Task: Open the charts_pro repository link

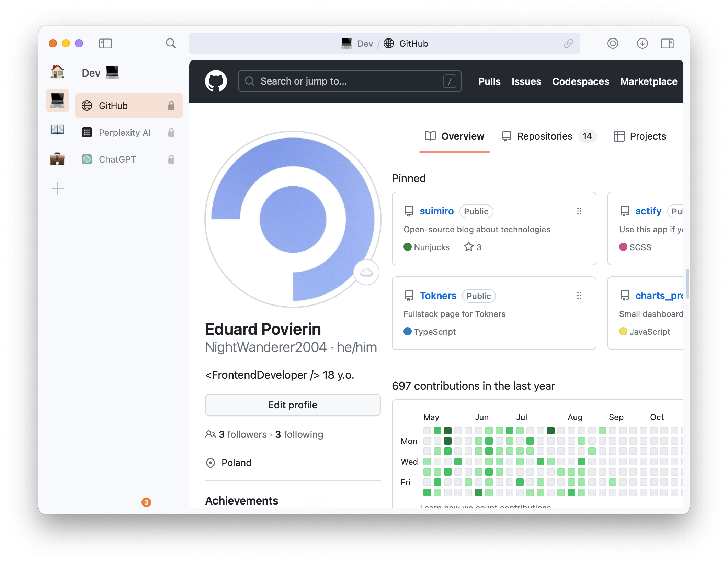Action: 659,296
